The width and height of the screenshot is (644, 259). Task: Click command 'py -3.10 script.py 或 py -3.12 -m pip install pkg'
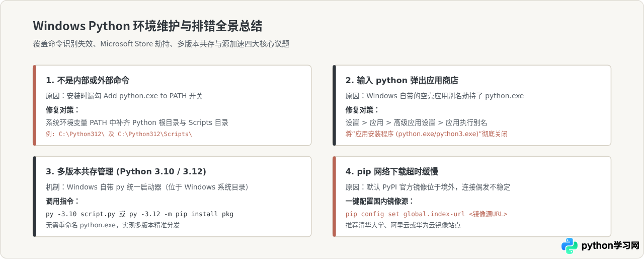(x=139, y=214)
